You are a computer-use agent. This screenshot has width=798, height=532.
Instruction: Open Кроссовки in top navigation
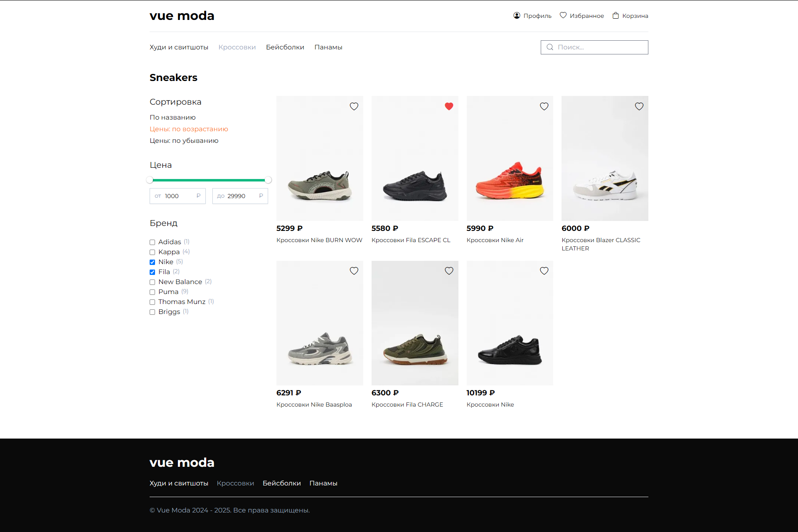[237, 47]
